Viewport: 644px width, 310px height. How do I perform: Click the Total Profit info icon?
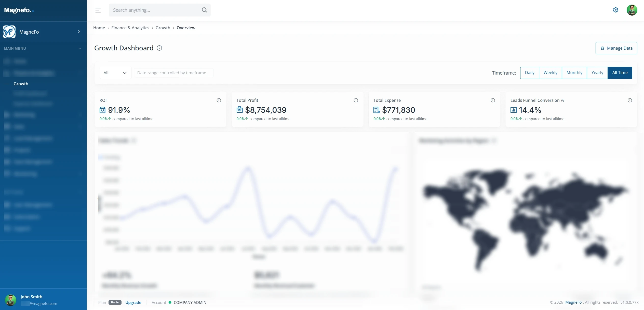pos(356,100)
